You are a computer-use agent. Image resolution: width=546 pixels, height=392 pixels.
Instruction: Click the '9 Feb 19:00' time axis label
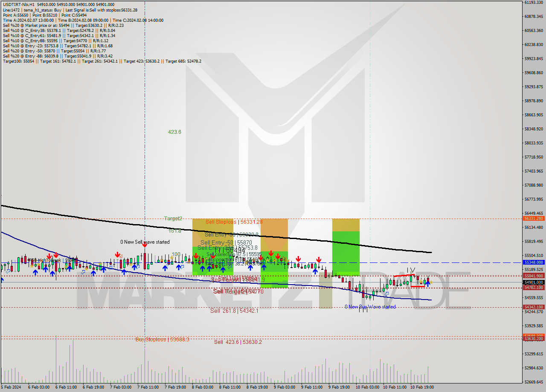pos(339,387)
